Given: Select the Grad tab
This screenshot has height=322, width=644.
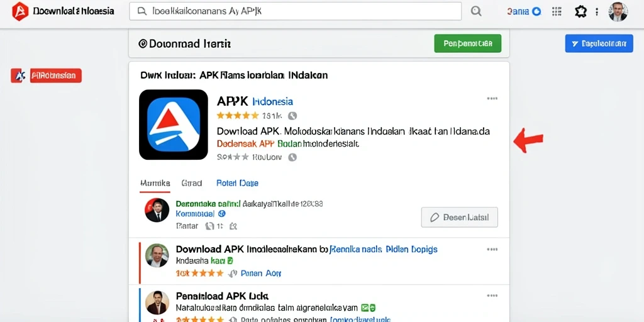Looking at the screenshot, I should pyautogui.click(x=191, y=183).
